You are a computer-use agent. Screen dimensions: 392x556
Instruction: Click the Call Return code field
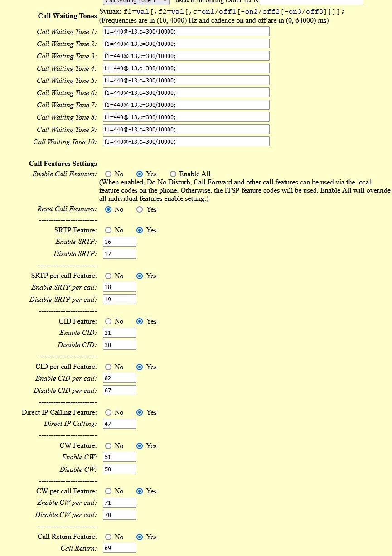click(x=120, y=548)
